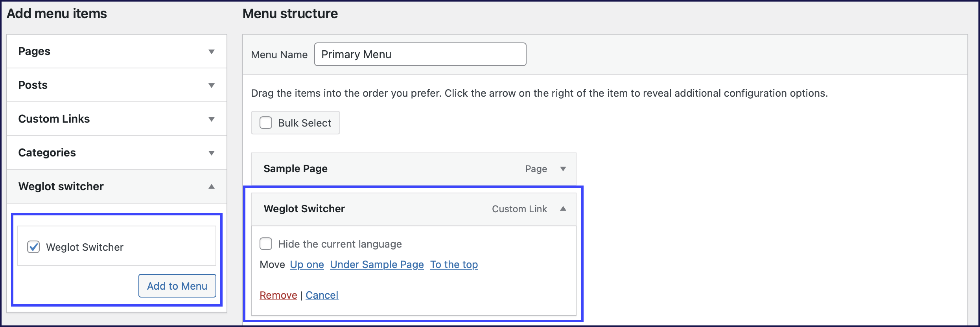
Task: Click the Posts section title
Action: [33, 85]
